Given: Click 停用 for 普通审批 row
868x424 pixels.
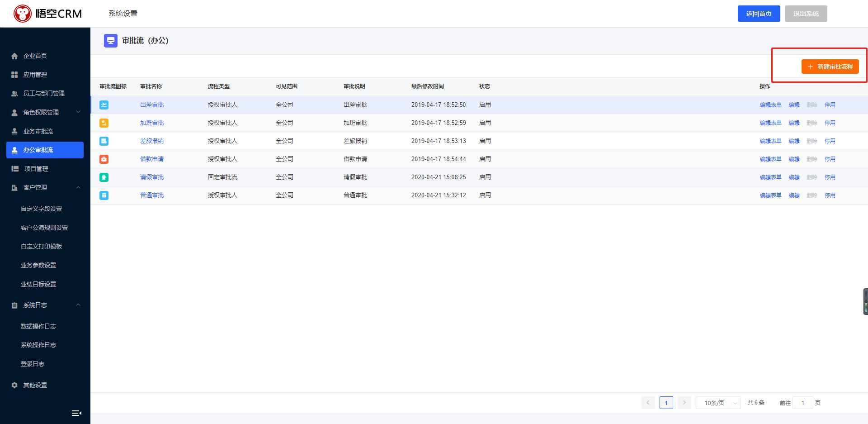Looking at the screenshot, I should click(x=830, y=195).
